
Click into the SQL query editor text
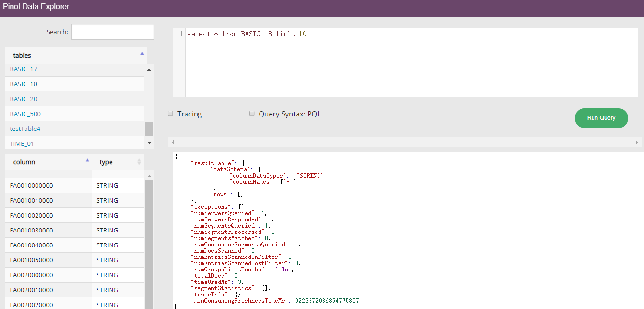[247, 34]
